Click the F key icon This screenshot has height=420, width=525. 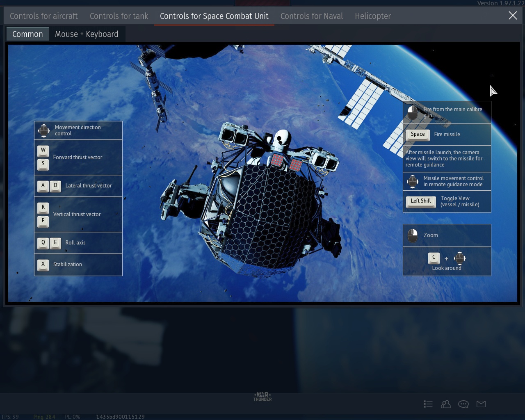click(43, 221)
